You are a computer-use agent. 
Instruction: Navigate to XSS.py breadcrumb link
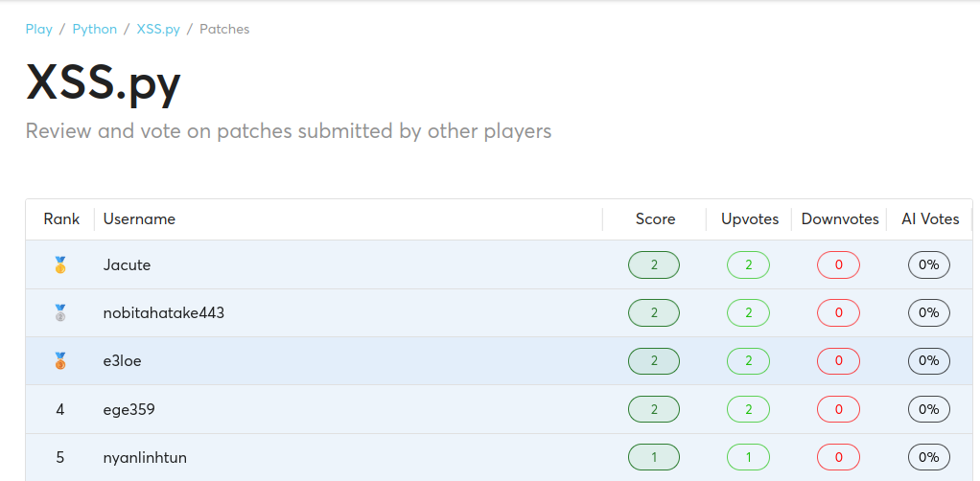pos(158,29)
